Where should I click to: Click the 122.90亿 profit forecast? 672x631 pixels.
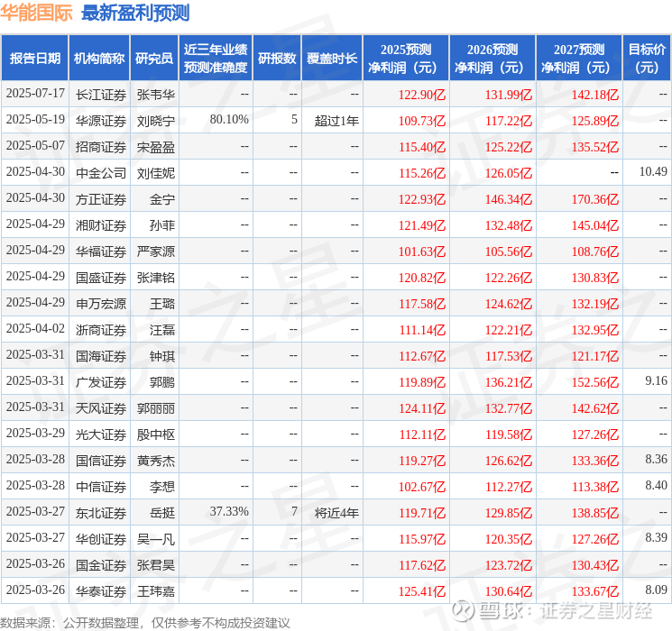(x=422, y=95)
